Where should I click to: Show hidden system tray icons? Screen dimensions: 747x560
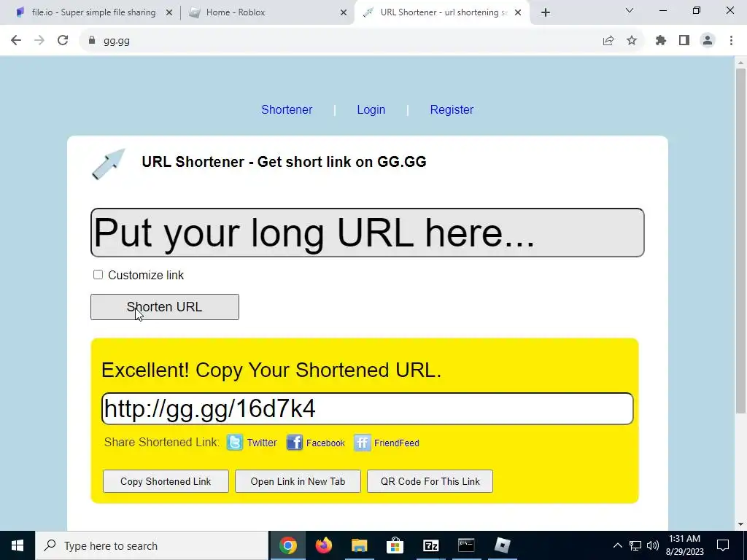tap(617, 545)
